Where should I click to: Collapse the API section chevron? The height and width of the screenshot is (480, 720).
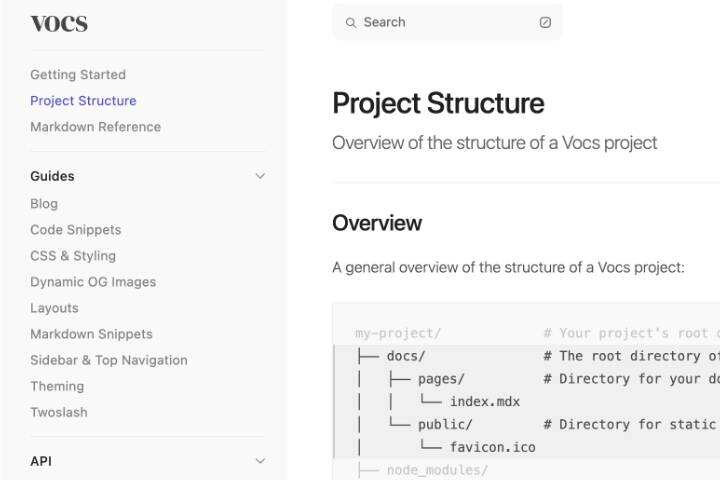pyautogui.click(x=260, y=461)
